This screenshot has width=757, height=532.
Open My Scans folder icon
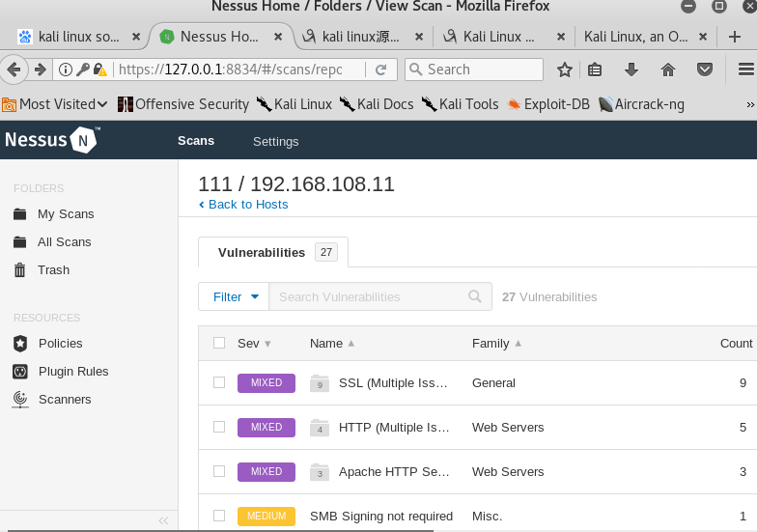pos(19,214)
